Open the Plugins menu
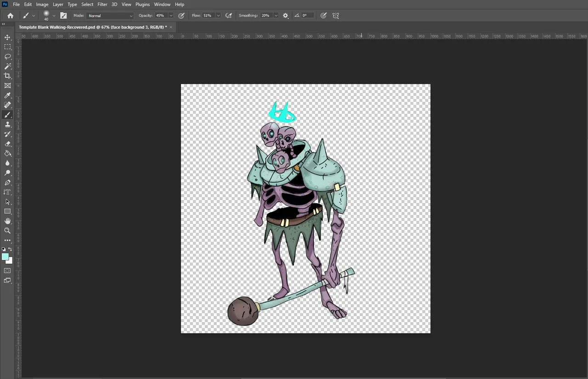Viewport: 588px width, 379px height. click(x=142, y=4)
